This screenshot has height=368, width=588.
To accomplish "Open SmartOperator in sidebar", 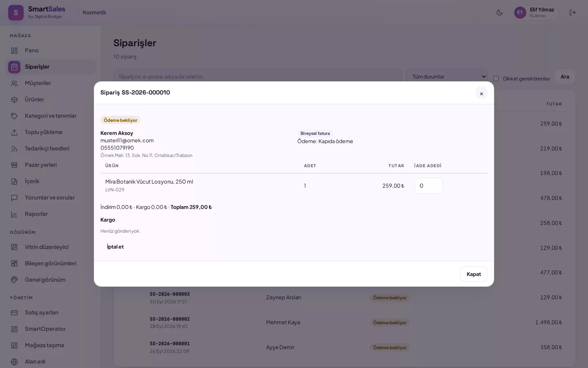I will pos(51,329).
